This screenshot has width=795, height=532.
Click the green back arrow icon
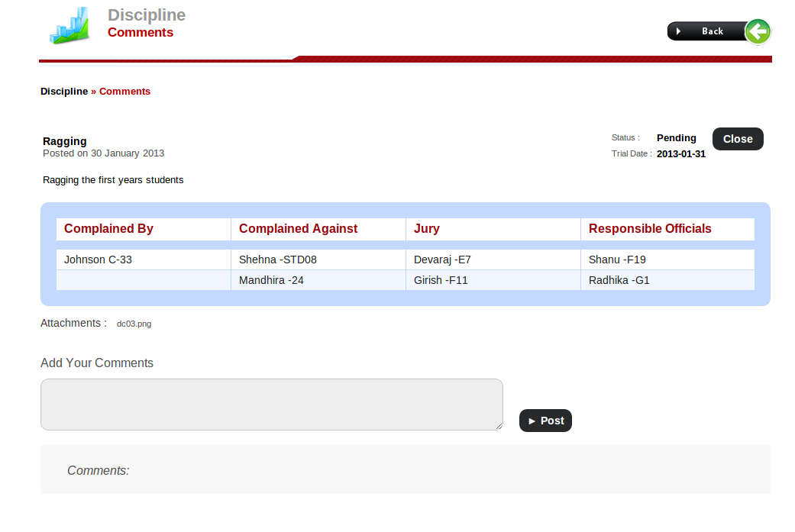click(757, 31)
